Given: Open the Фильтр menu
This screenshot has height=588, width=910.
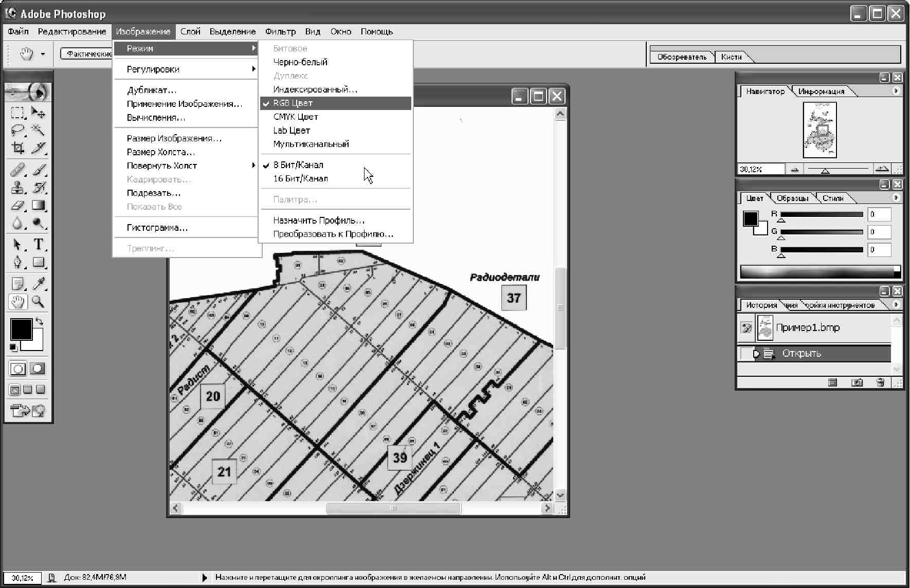Looking at the screenshot, I should point(281,32).
